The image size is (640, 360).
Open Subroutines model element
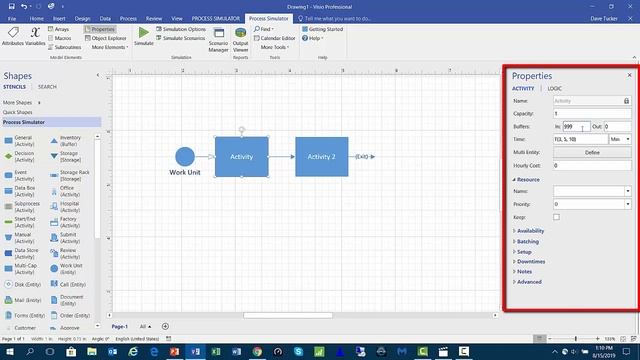click(x=64, y=47)
